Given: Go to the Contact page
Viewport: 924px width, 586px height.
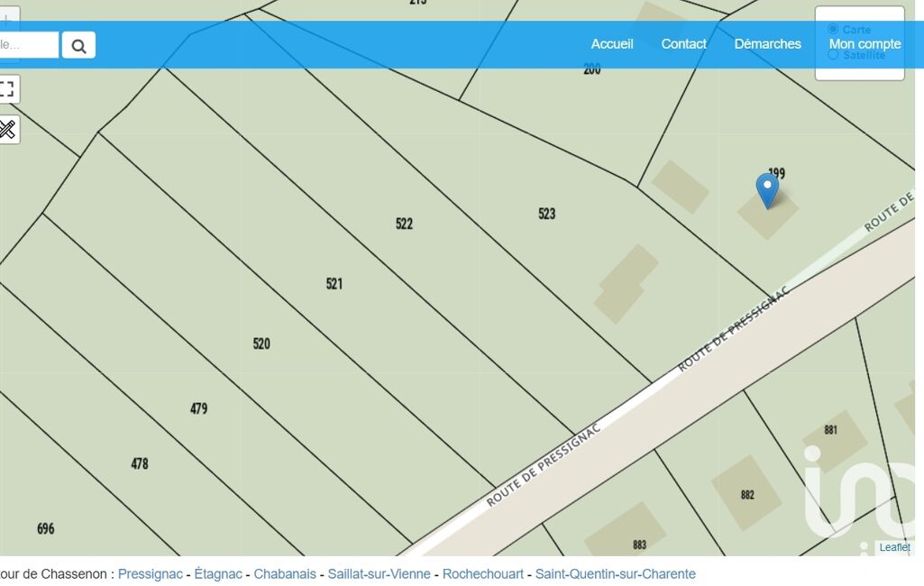Looking at the screenshot, I should click(x=683, y=43).
